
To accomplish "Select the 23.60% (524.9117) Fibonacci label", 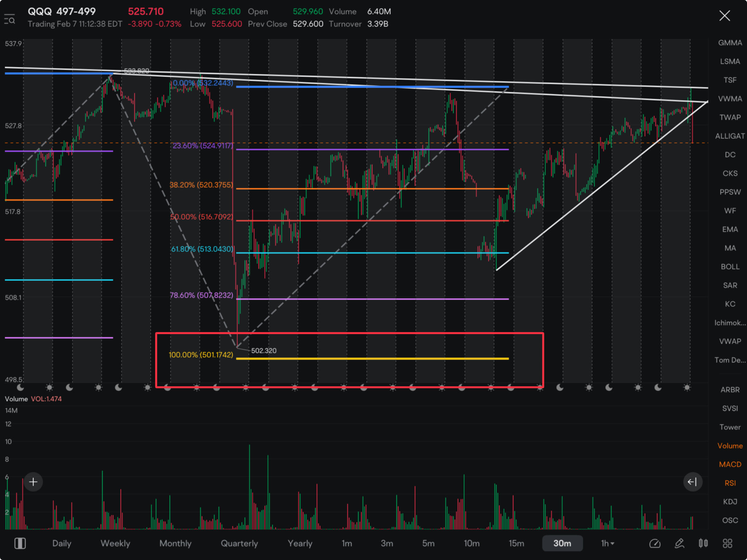I will coord(203,146).
